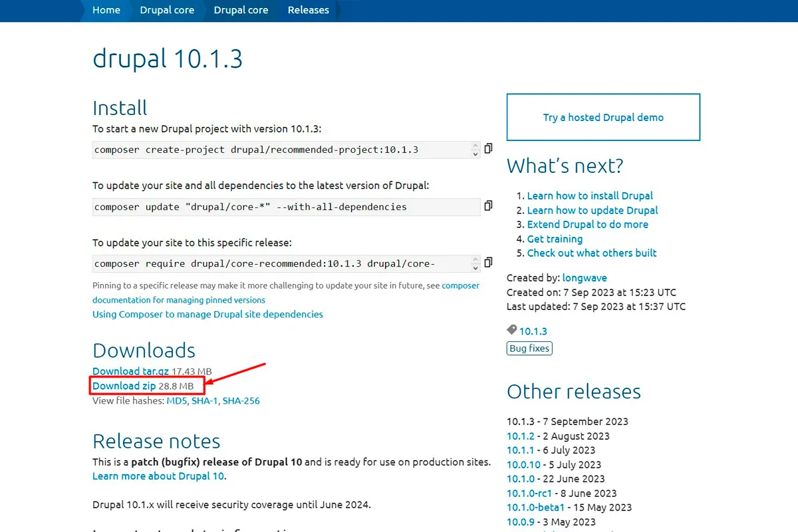This screenshot has width=798, height=532.
Task: Click the composer require command field
Action: 286,263
